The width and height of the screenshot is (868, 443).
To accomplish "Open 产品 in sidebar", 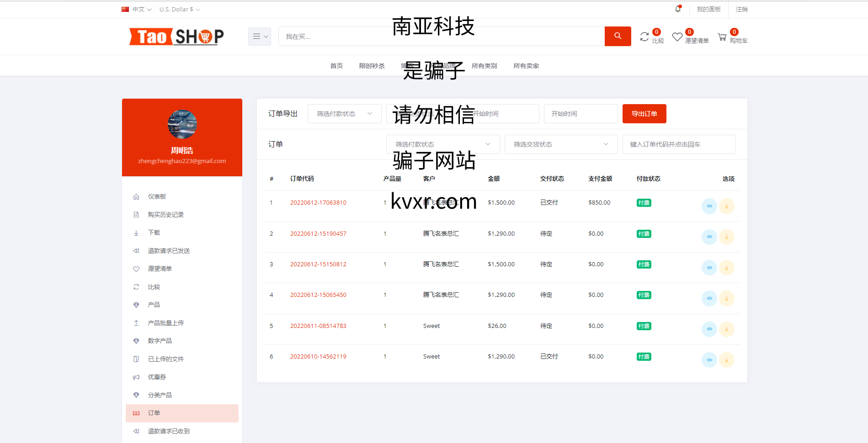I will pos(182,305).
